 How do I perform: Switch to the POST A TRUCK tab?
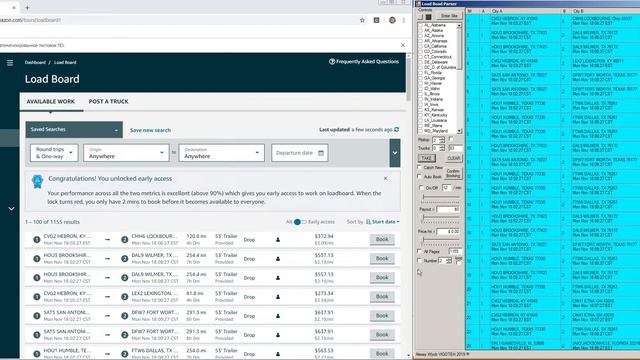(x=109, y=101)
